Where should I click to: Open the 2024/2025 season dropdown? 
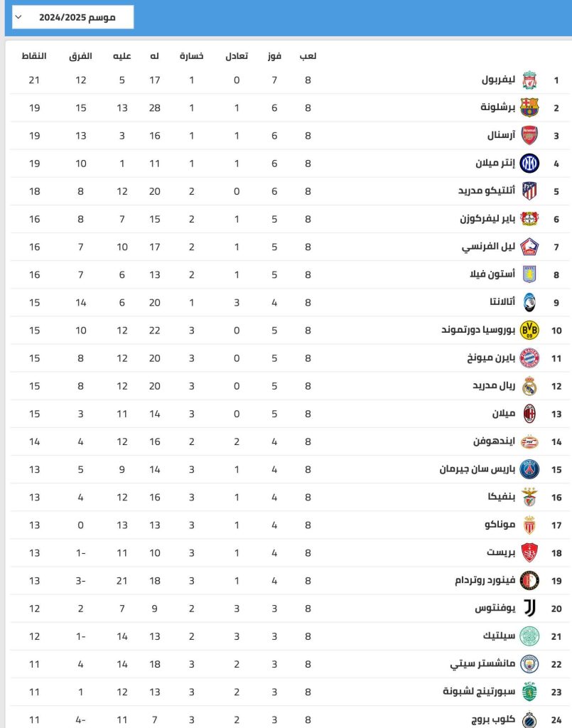pyautogui.click(x=73, y=17)
